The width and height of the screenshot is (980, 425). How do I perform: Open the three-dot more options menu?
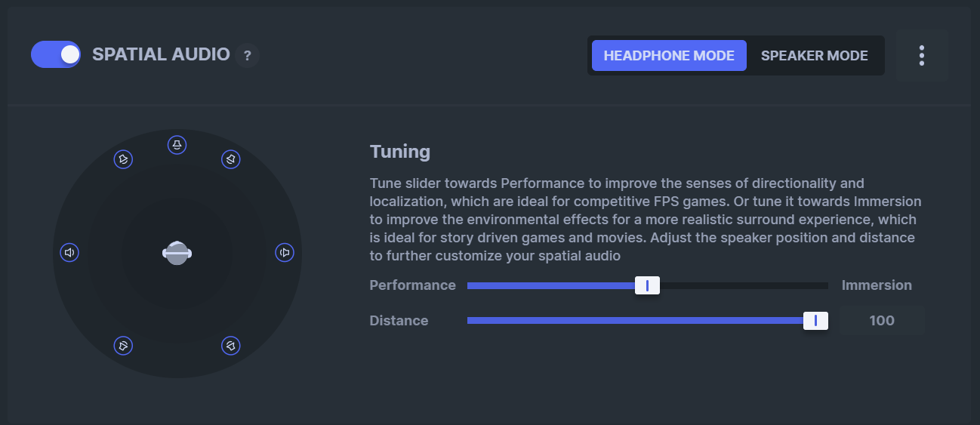click(x=921, y=56)
